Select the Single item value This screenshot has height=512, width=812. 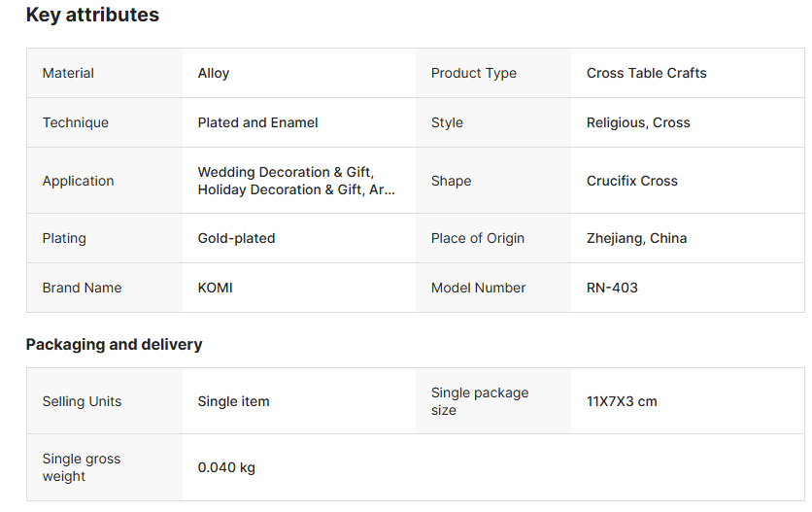[x=233, y=401]
